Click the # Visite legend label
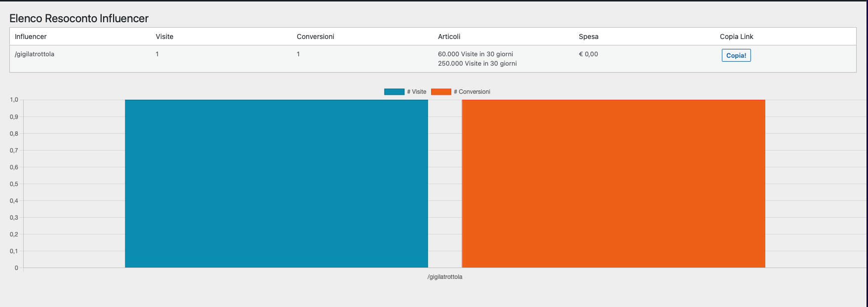The height and width of the screenshot is (307, 868). click(x=417, y=92)
